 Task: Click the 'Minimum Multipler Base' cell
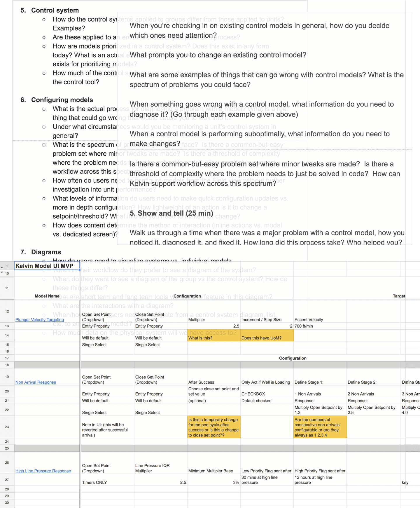(x=214, y=463)
